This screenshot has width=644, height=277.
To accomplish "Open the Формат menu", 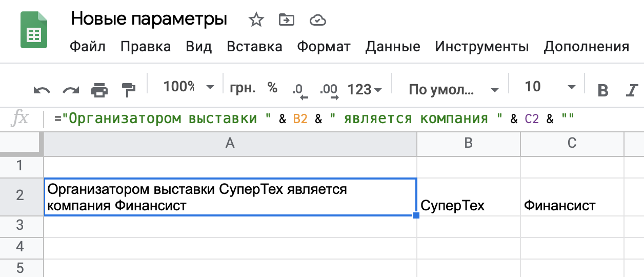I will point(324,47).
